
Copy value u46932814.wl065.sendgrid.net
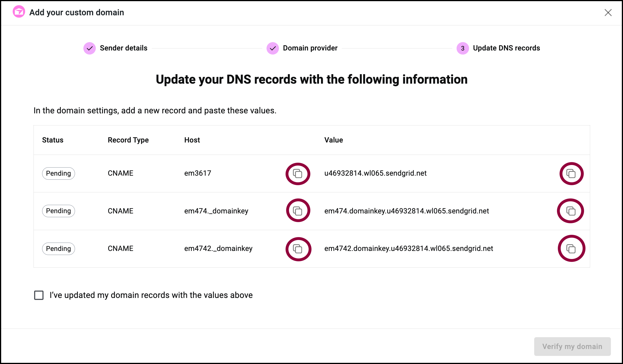tap(571, 173)
